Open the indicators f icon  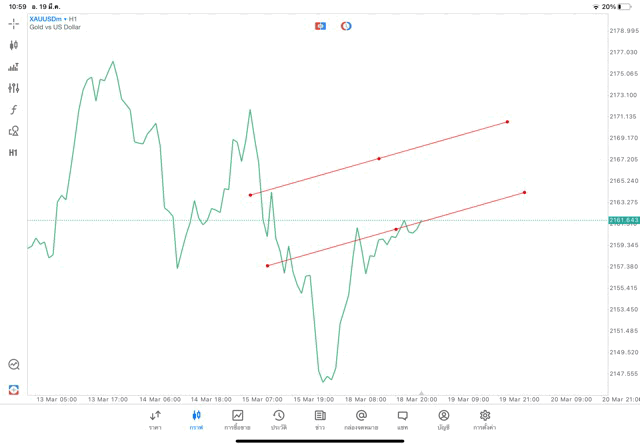pos(13,109)
